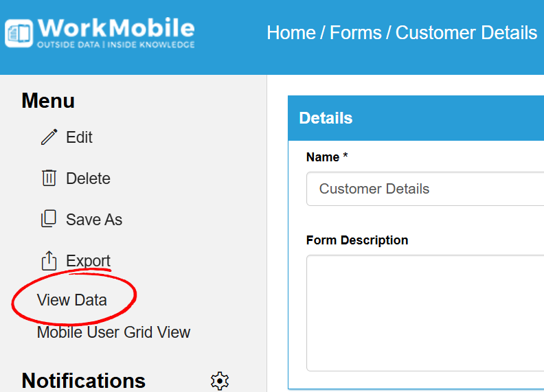
Task: Select the Edit menu label
Action: coord(79,137)
